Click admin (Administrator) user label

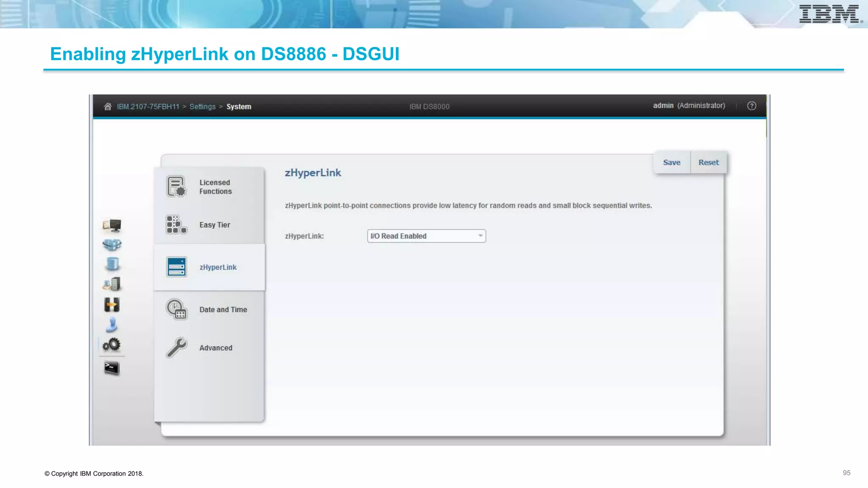pyautogui.click(x=689, y=105)
